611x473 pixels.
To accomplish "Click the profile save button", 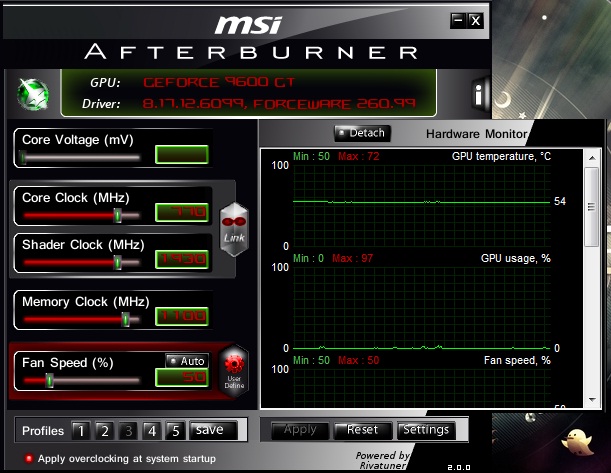I will click(213, 430).
